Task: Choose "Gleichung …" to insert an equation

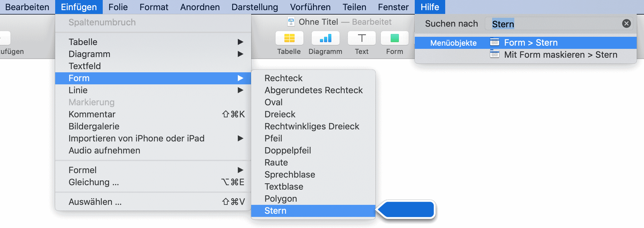Action: click(93, 182)
